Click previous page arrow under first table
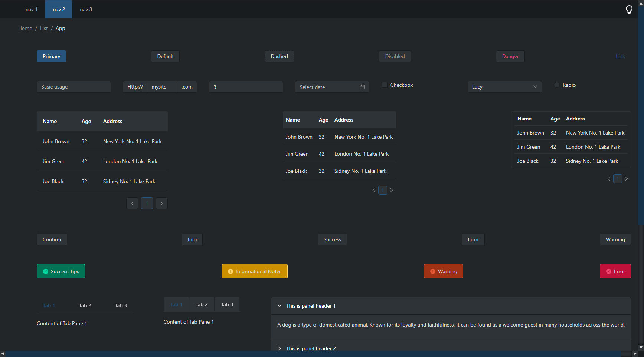The width and height of the screenshot is (644, 357). pos(132,203)
